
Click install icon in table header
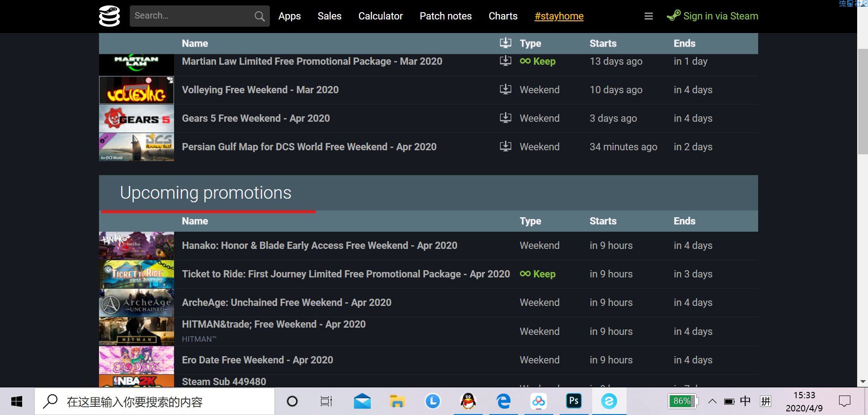point(505,43)
